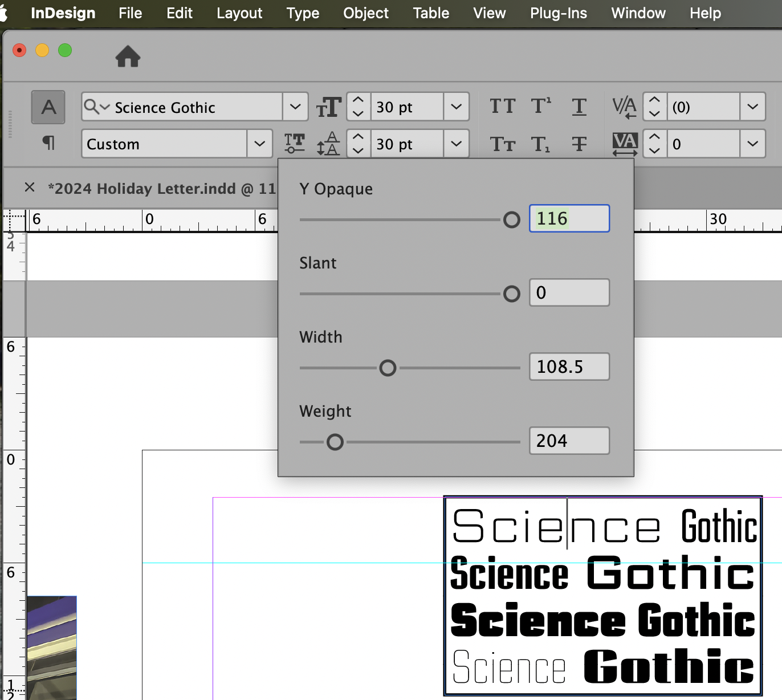Toggle All Caps (TT)
The height and width of the screenshot is (700, 782).
[x=503, y=107]
